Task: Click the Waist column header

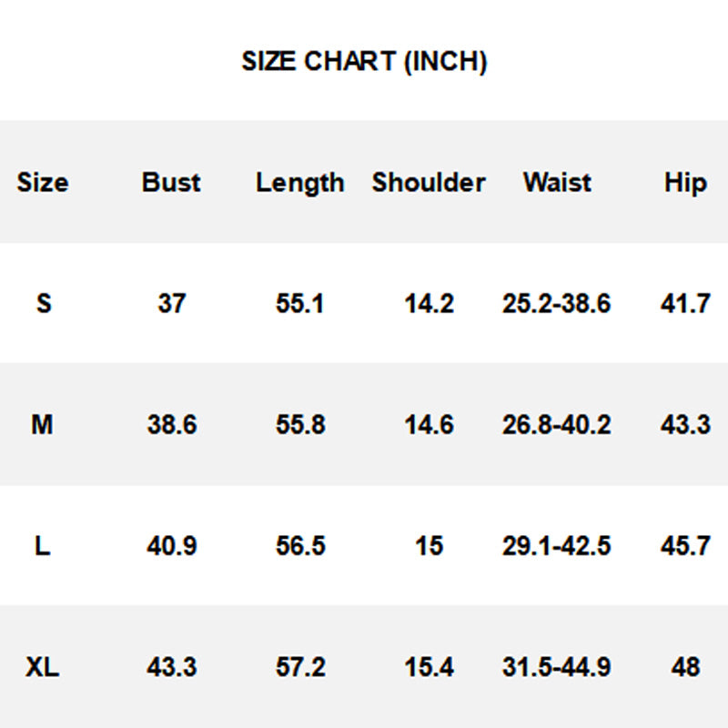Action: click(557, 182)
